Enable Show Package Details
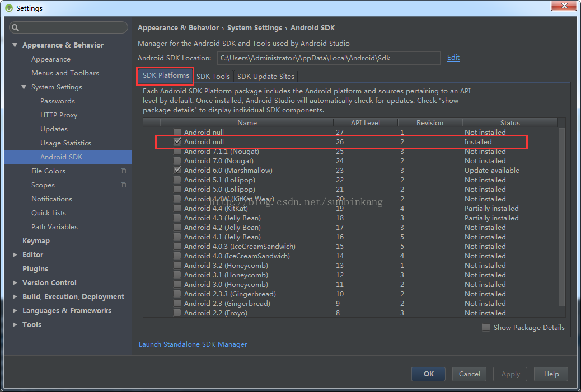Image resolution: width=581 pixels, height=392 pixels. coord(486,327)
